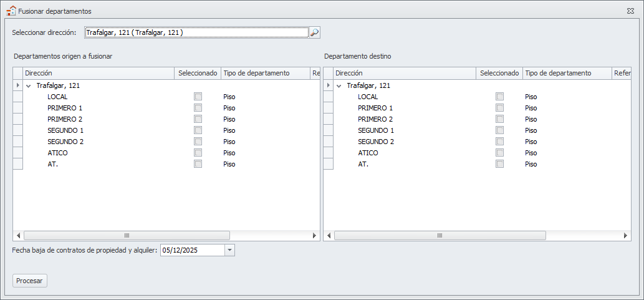Click the magnifier search icon beside address field
The height and width of the screenshot is (300, 644).
[x=315, y=32]
